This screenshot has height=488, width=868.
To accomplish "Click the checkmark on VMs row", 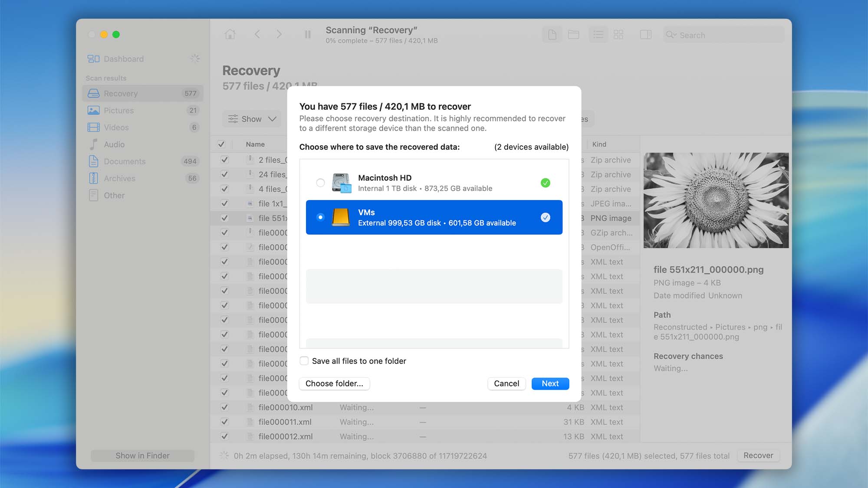I will tap(546, 217).
